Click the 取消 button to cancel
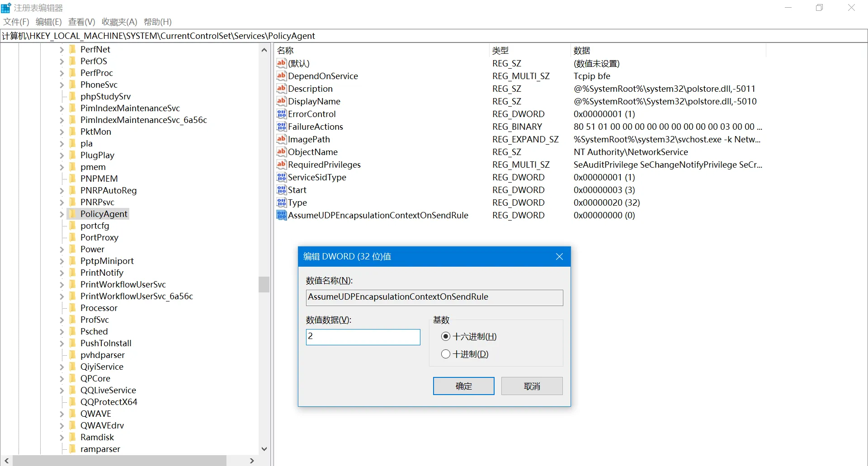Screen dimensions: 868x466 click(x=532, y=386)
